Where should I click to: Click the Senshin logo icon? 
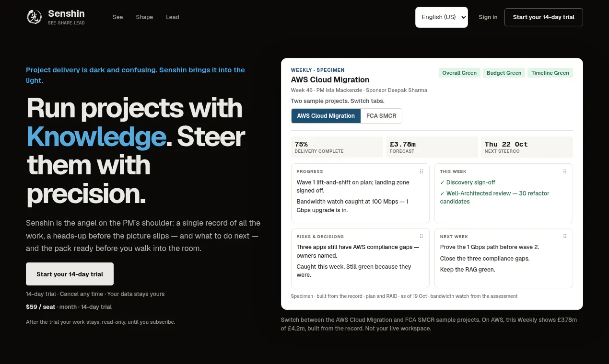tap(34, 17)
